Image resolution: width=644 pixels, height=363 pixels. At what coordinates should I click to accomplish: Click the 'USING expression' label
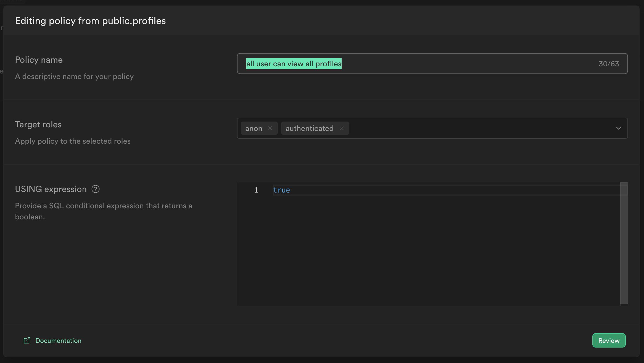click(51, 189)
